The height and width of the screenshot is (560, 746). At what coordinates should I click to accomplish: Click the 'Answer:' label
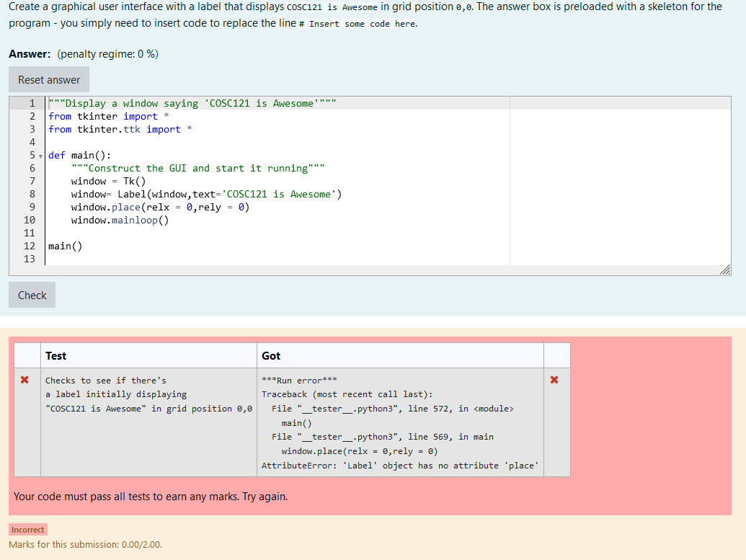click(x=30, y=54)
